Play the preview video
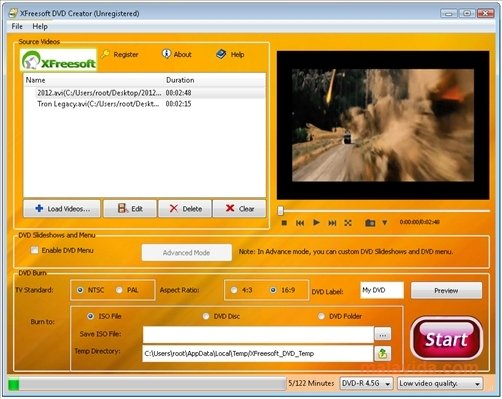The width and height of the screenshot is (502, 399). coord(316,222)
